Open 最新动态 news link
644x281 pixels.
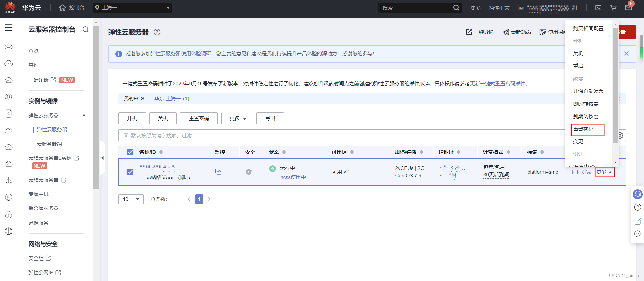(517, 32)
